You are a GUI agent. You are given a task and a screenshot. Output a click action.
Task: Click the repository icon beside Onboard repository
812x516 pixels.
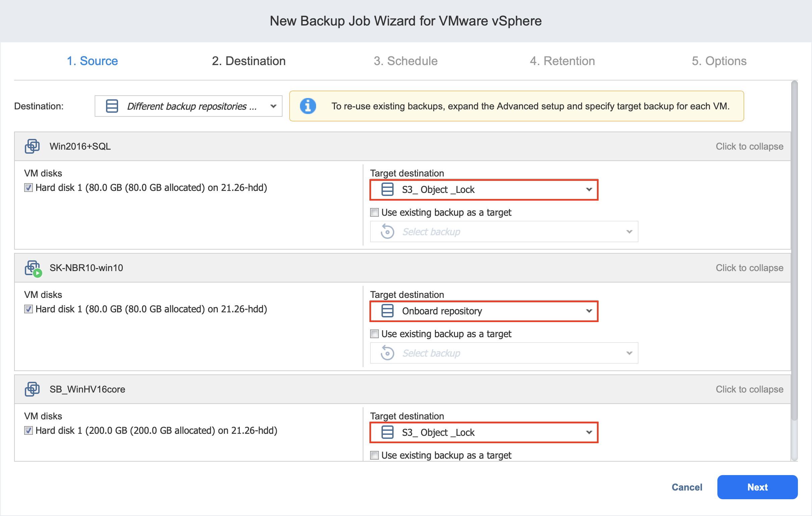[x=387, y=311]
